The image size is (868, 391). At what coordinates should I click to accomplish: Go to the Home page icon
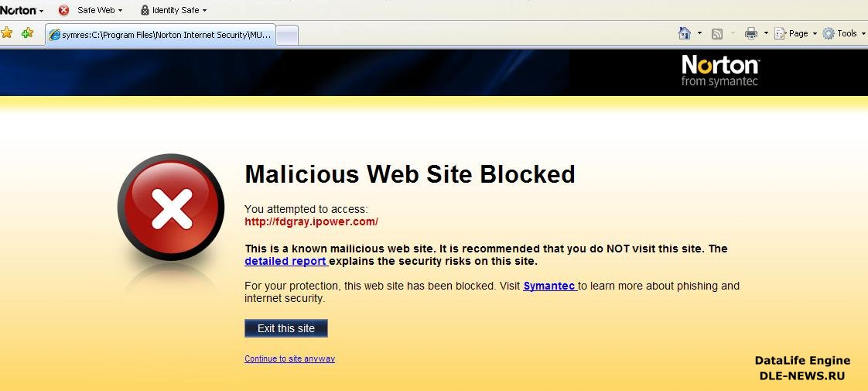tap(685, 34)
